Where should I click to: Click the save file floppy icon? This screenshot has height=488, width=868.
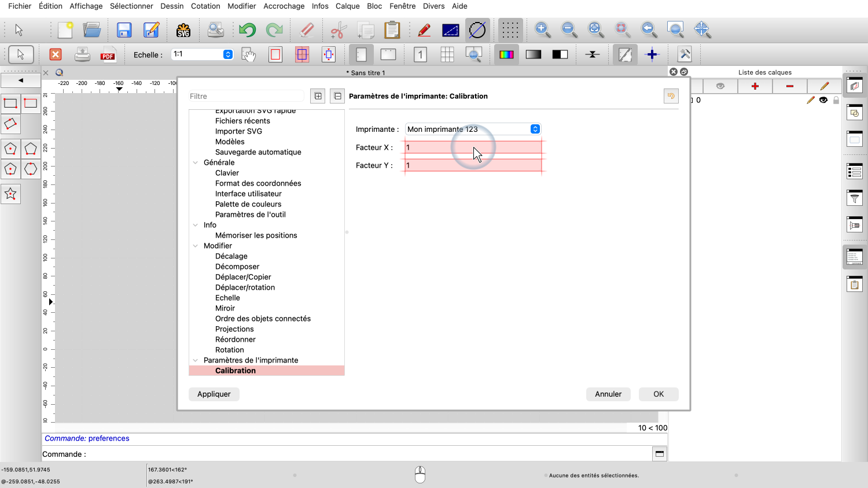[x=124, y=30]
